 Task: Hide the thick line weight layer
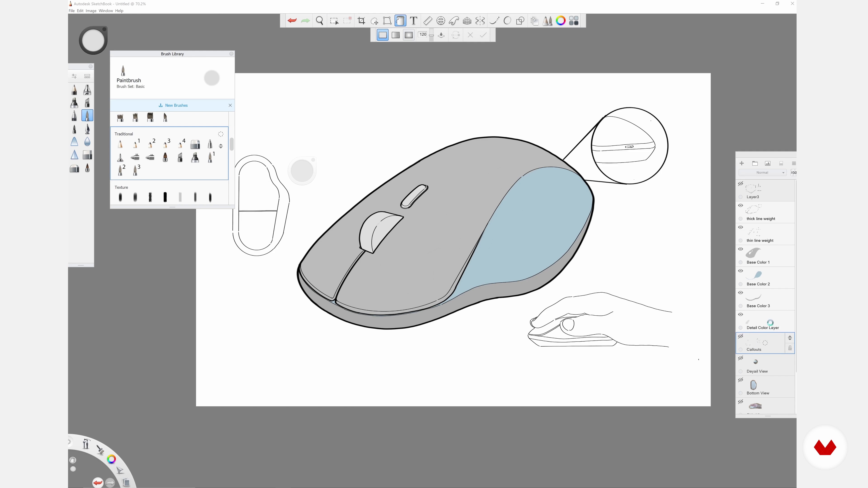(x=741, y=205)
